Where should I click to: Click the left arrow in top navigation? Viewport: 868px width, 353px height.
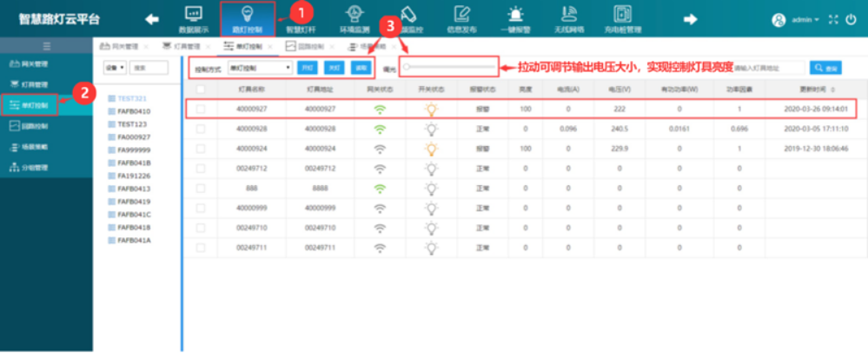[152, 19]
